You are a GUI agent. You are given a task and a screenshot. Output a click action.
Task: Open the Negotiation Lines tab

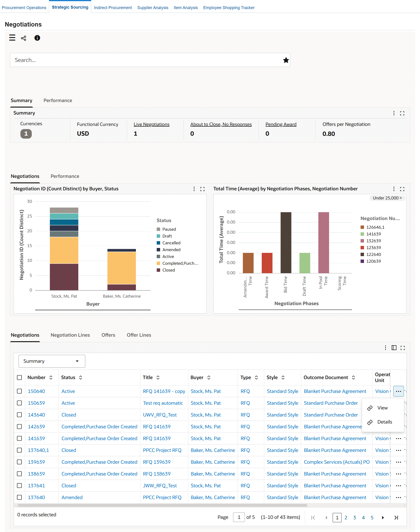[70, 335]
